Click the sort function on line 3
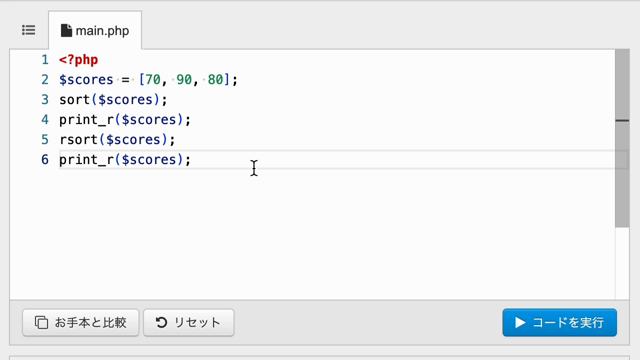 click(74, 100)
